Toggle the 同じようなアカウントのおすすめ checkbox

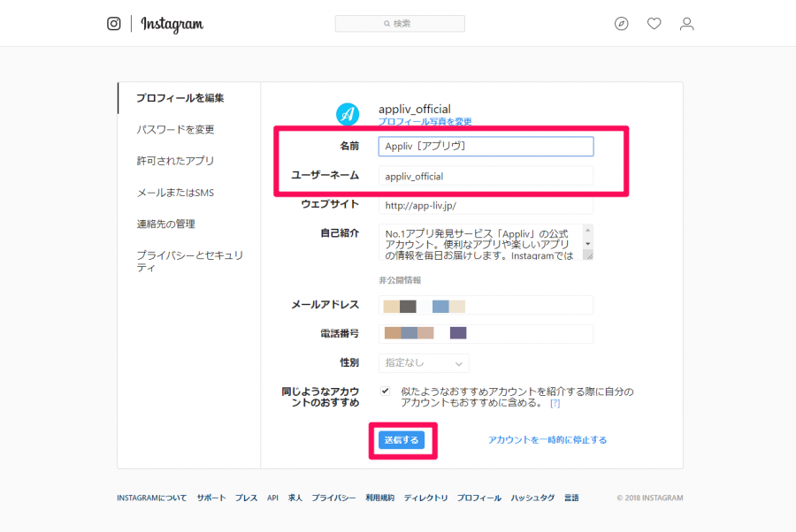click(x=386, y=391)
